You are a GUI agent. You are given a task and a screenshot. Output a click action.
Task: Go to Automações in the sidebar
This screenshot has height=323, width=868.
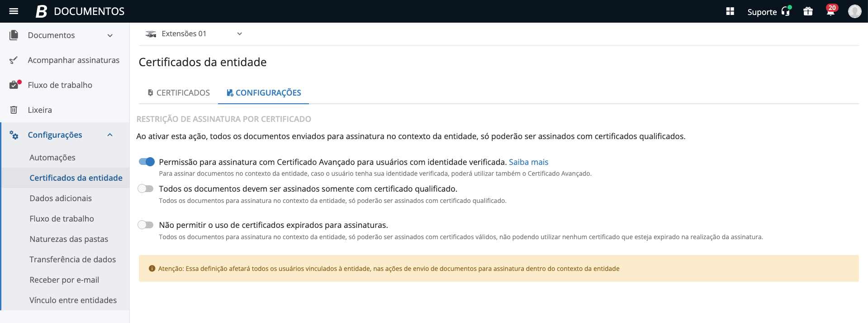(x=52, y=158)
